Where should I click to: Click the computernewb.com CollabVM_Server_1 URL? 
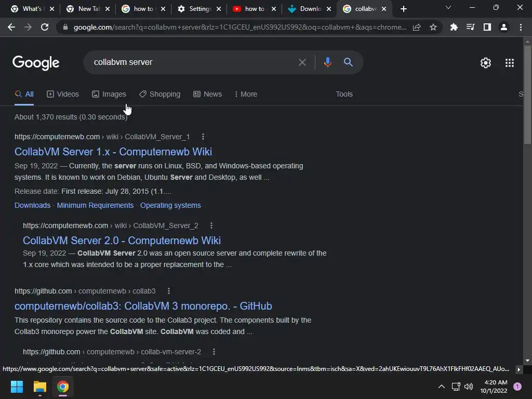coord(102,137)
